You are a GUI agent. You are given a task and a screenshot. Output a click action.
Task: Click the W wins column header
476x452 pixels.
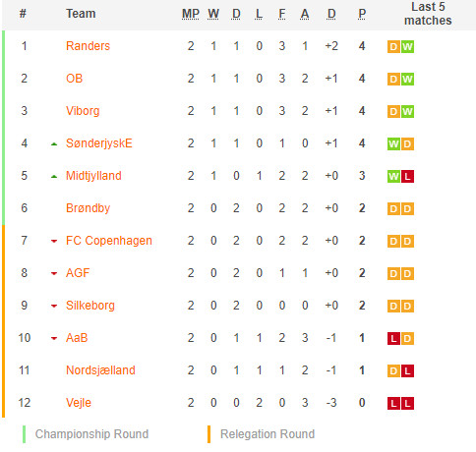(213, 14)
